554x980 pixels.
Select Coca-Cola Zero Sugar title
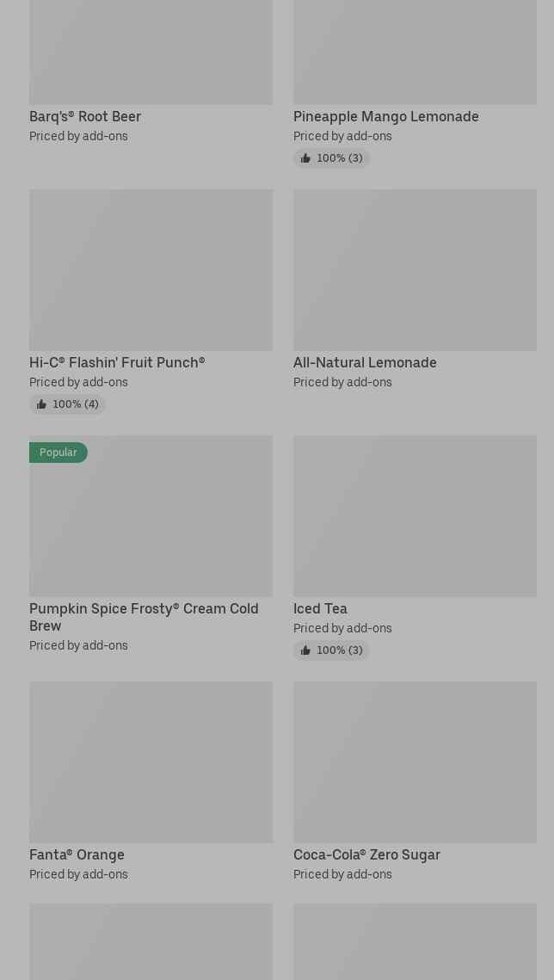point(366,854)
